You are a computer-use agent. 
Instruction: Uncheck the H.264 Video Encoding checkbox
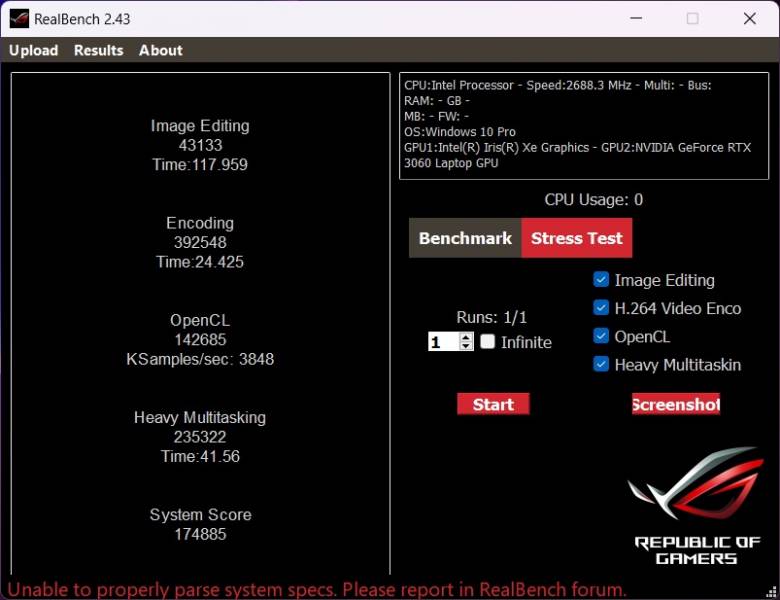pyautogui.click(x=601, y=308)
